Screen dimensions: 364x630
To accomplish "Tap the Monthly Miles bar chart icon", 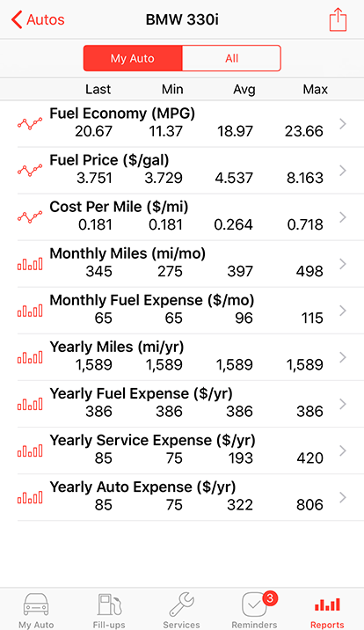I will [x=30, y=264].
